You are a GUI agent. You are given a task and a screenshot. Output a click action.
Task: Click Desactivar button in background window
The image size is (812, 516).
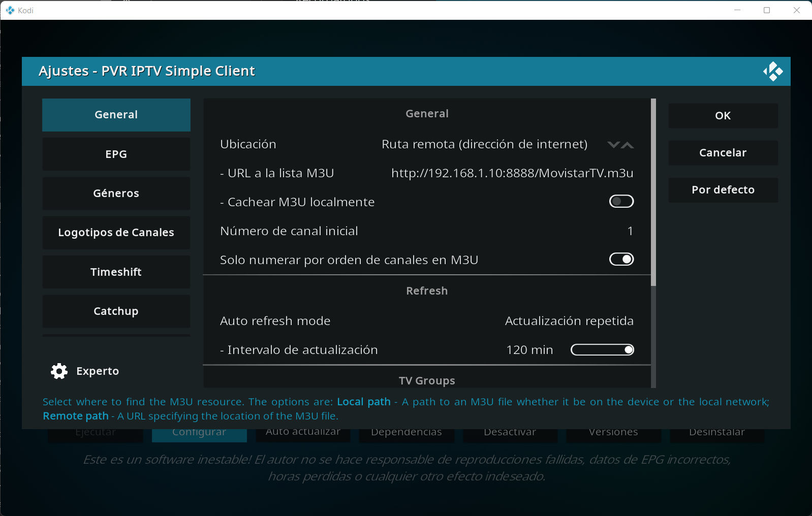point(510,435)
